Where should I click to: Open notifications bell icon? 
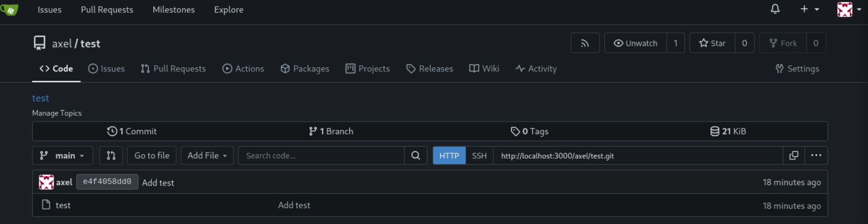click(x=775, y=9)
